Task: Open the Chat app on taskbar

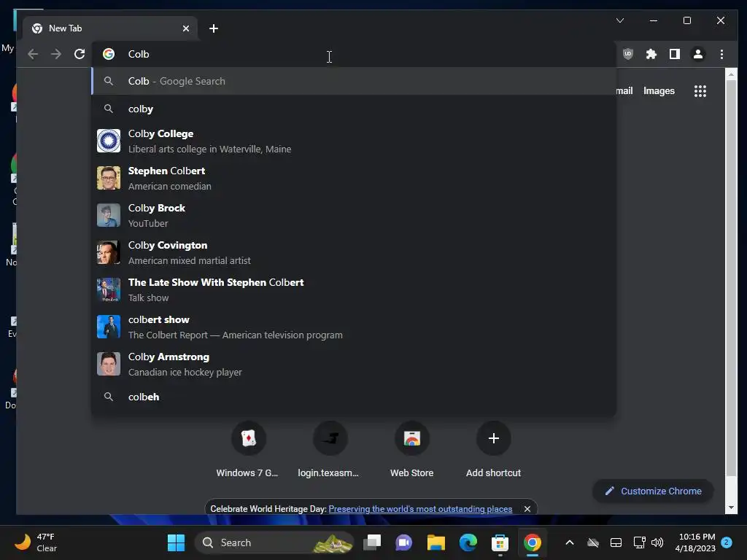Action: click(x=403, y=542)
